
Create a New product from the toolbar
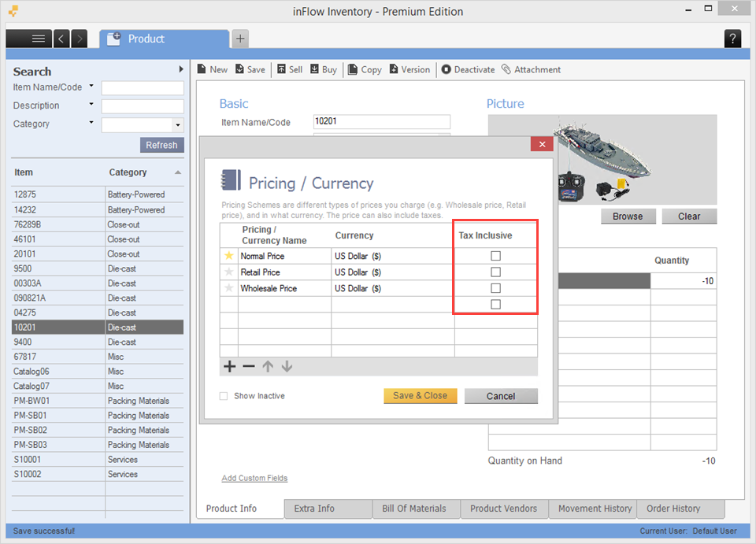[212, 69]
